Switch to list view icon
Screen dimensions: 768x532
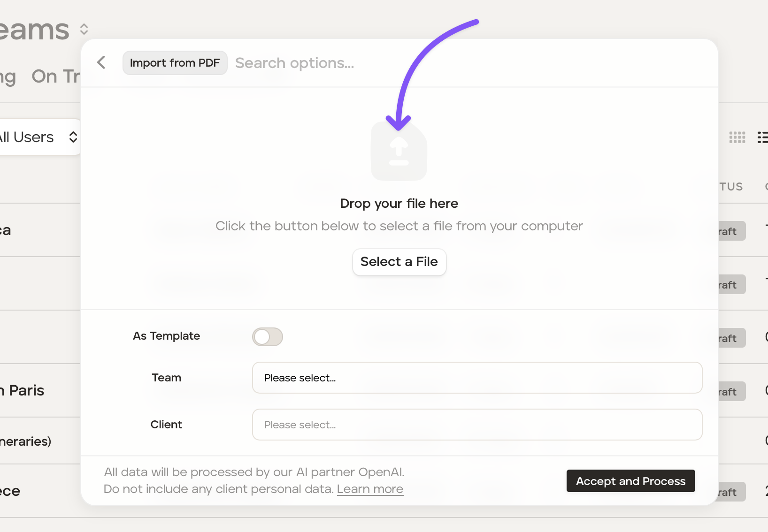click(x=762, y=137)
